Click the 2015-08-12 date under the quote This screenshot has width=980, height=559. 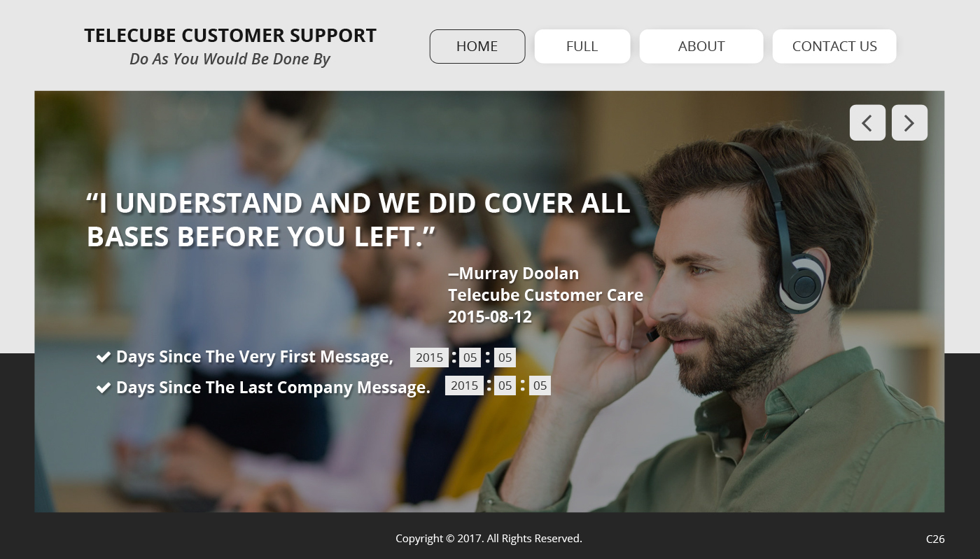pos(490,317)
